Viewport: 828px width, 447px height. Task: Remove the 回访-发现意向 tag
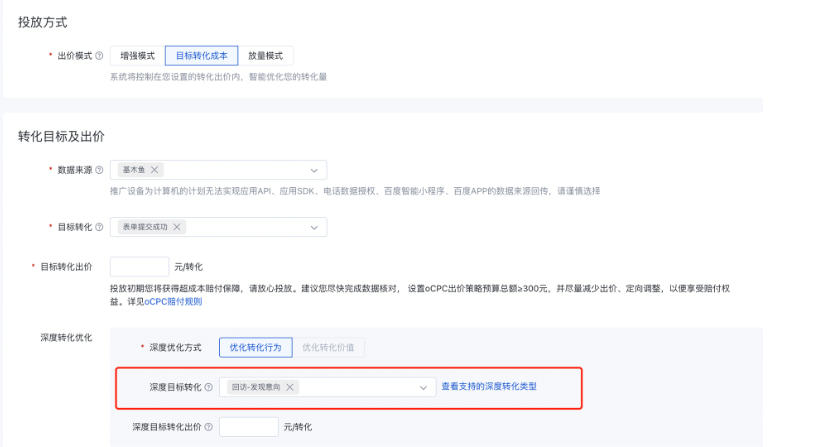tap(290, 387)
